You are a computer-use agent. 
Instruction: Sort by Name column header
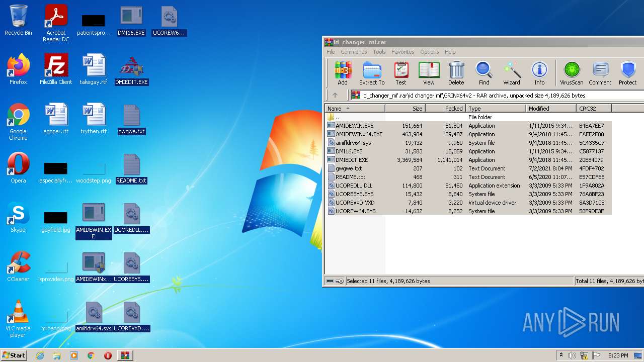355,108
